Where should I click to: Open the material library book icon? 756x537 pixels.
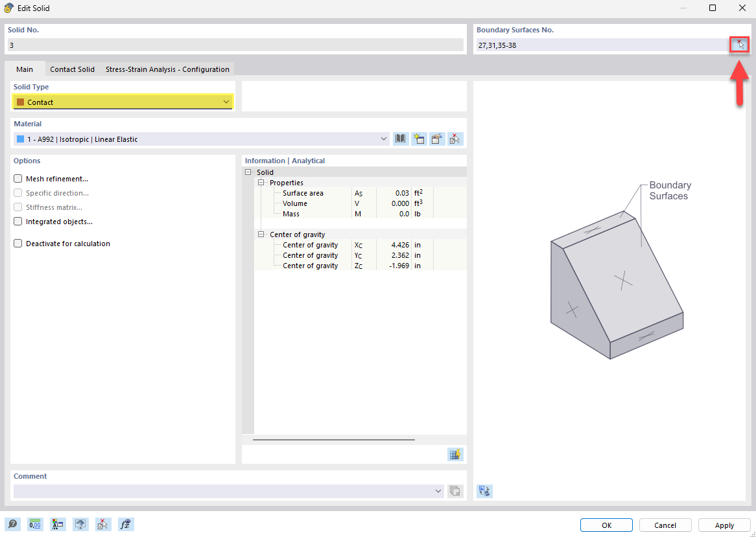tap(400, 138)
